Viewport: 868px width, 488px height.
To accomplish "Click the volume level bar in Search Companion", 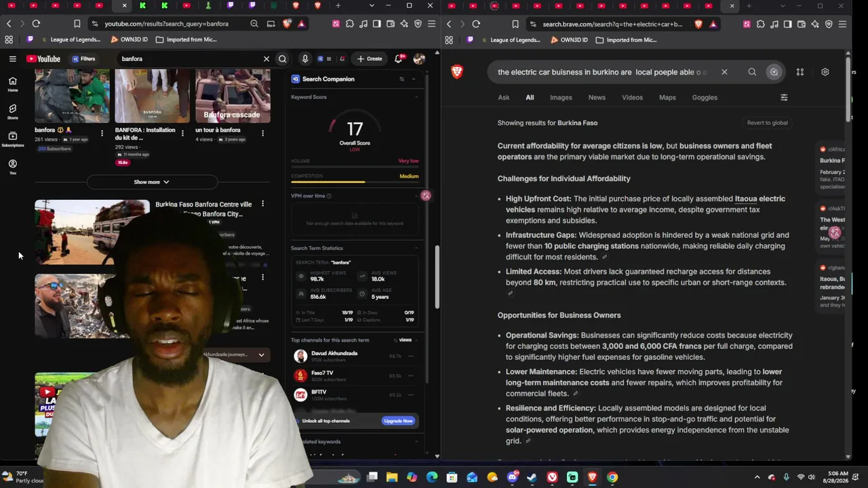I will (355, 167).
